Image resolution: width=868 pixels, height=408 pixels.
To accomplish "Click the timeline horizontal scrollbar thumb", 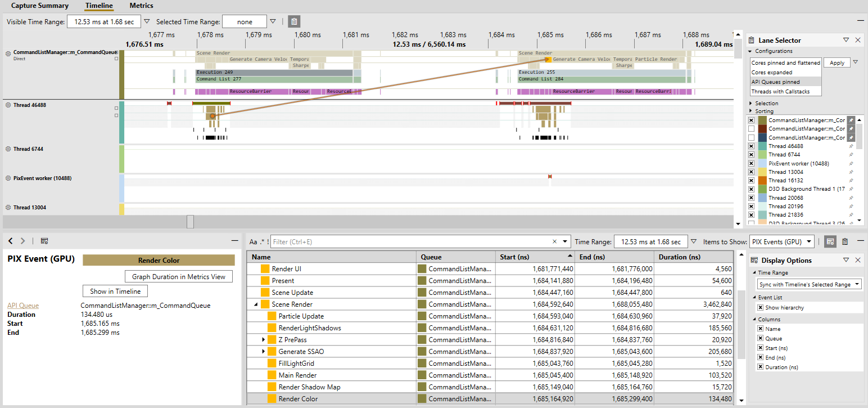I will pyautogui.click(x=190, y=222).
